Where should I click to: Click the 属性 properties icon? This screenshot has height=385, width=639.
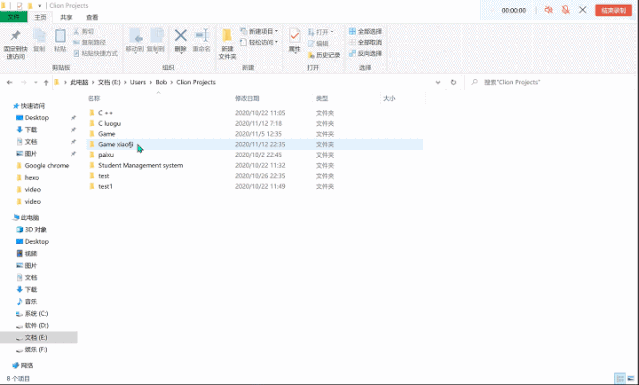(294, 36)
